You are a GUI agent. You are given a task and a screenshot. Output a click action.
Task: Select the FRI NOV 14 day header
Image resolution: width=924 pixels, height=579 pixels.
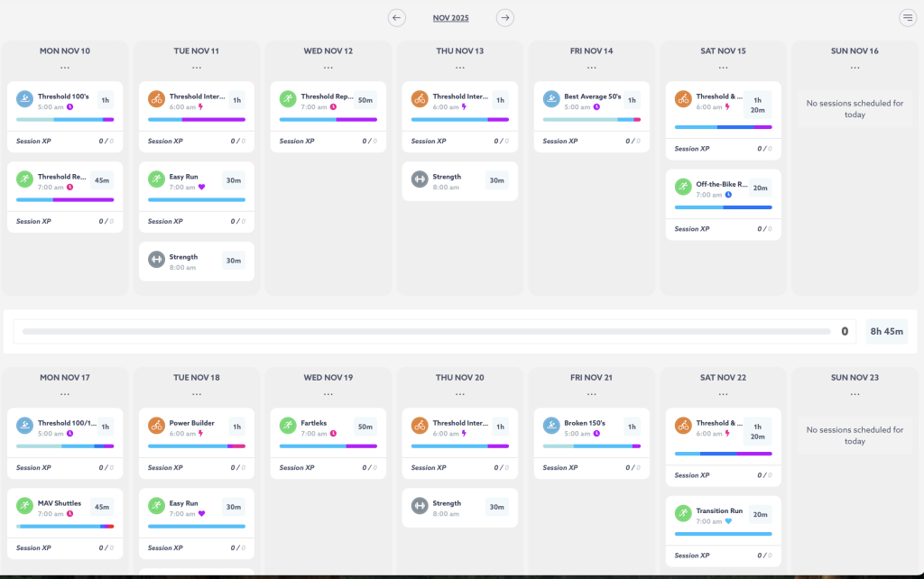(592, 51)
